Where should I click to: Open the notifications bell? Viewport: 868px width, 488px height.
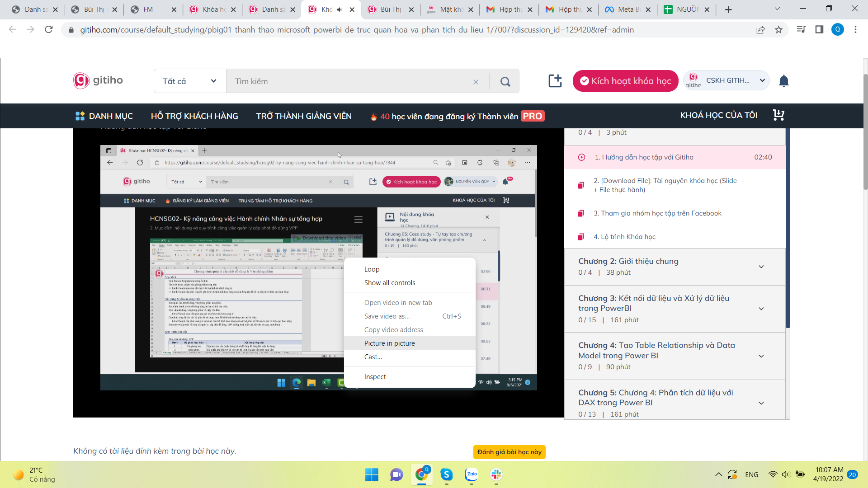pos(784,81)
